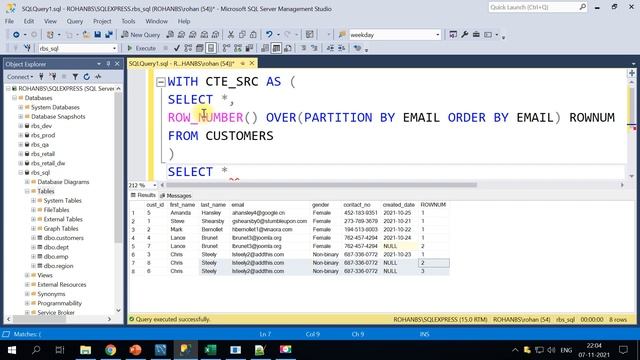Pin the Object Explorer panel
Screen dimensions: 640x360
pos(108,64)
